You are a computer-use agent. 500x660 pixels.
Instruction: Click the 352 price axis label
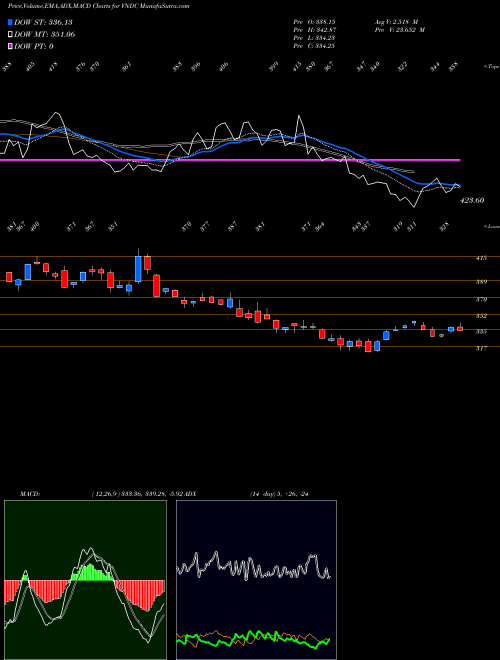(481, 315)
